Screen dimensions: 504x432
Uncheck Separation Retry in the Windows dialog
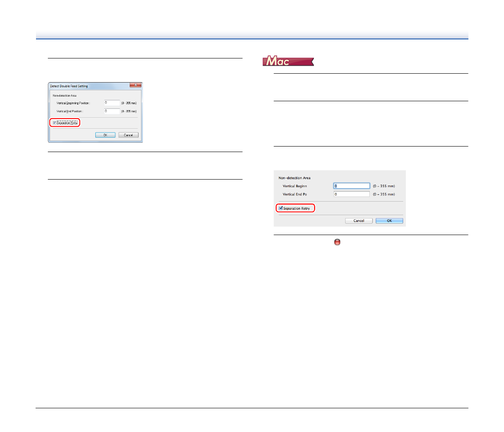[x=55, y=123]
